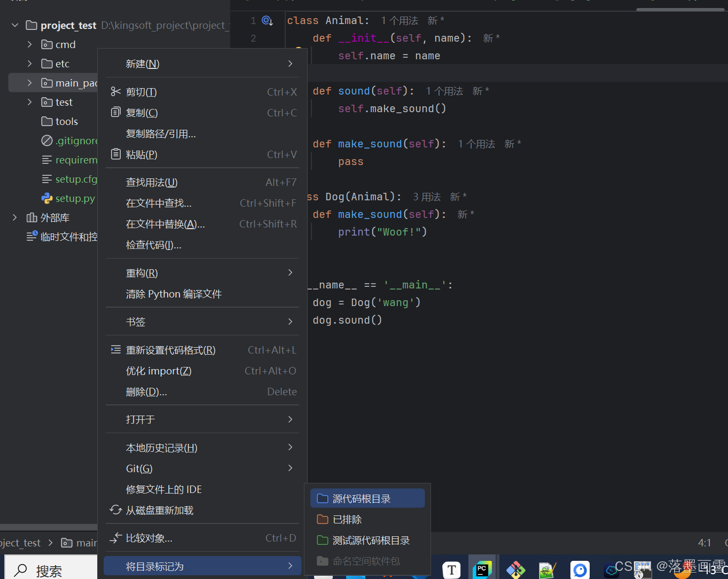Choose 删除(D)... from the menu
This screenshot has height=579, width=728.
pyautogui.click(x=202, y=392)
